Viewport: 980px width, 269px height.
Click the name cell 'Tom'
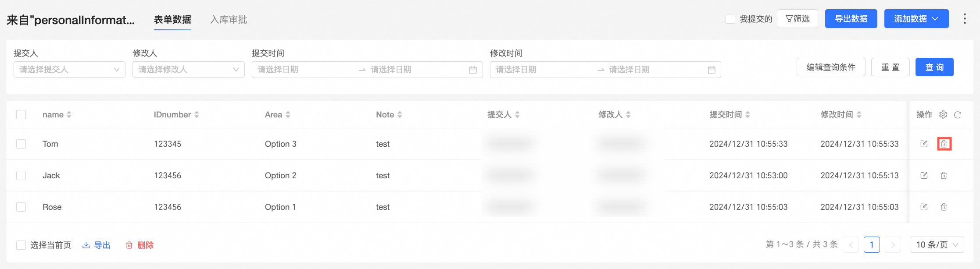click(50, 144)
